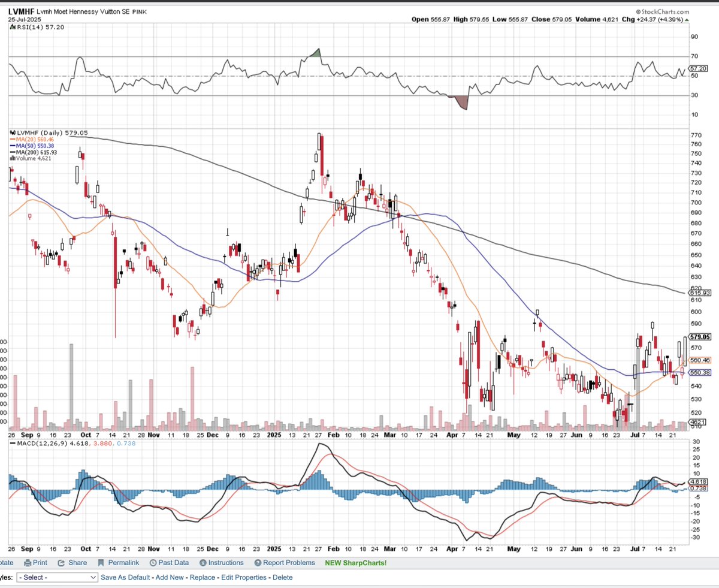Open the Permalink link

[122, 563]
